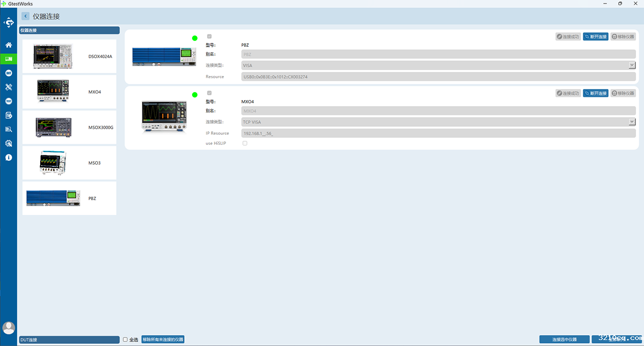Click the back arrow beside 仪器连接 title
644x346 pixels.
click(26, 16)
